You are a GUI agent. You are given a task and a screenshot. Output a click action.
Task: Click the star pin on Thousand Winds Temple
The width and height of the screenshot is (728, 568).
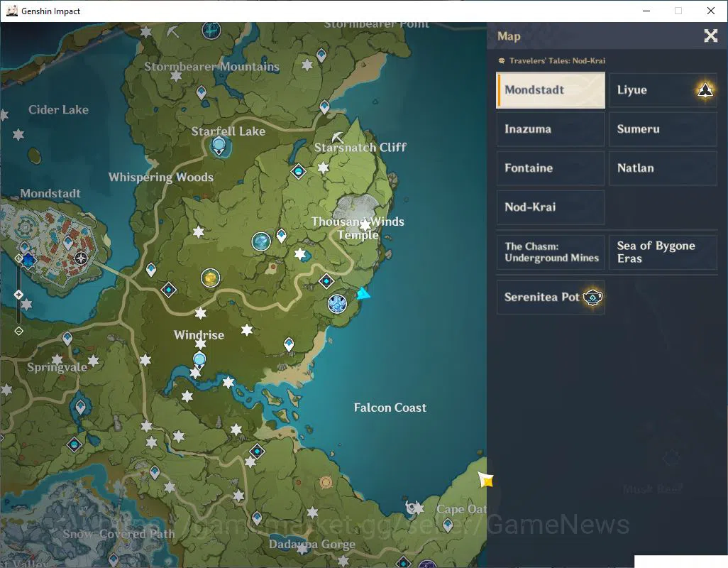pyautogui.click(x=365, y=225)
